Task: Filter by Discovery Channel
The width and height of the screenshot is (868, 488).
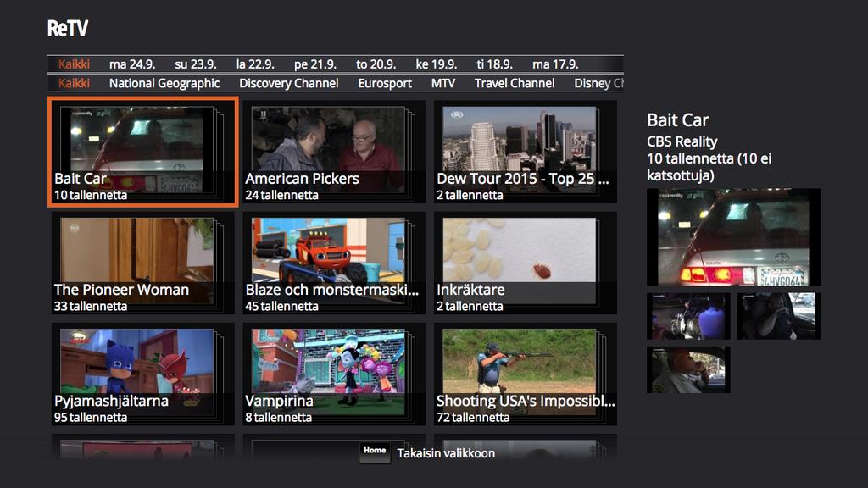Action: [288, 83]
